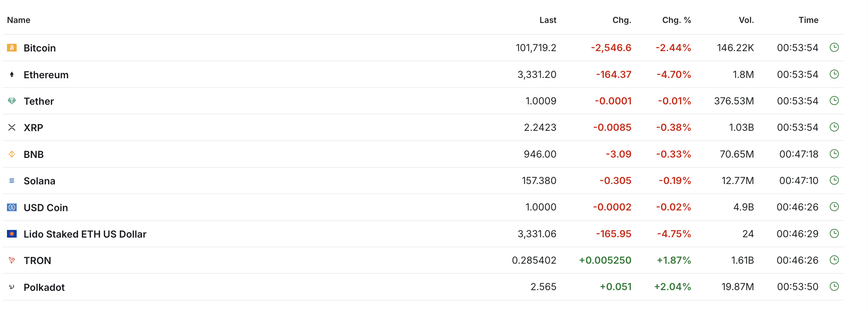Click the Ethereum coin icon
868x311 pixels.
pos(12,74)
